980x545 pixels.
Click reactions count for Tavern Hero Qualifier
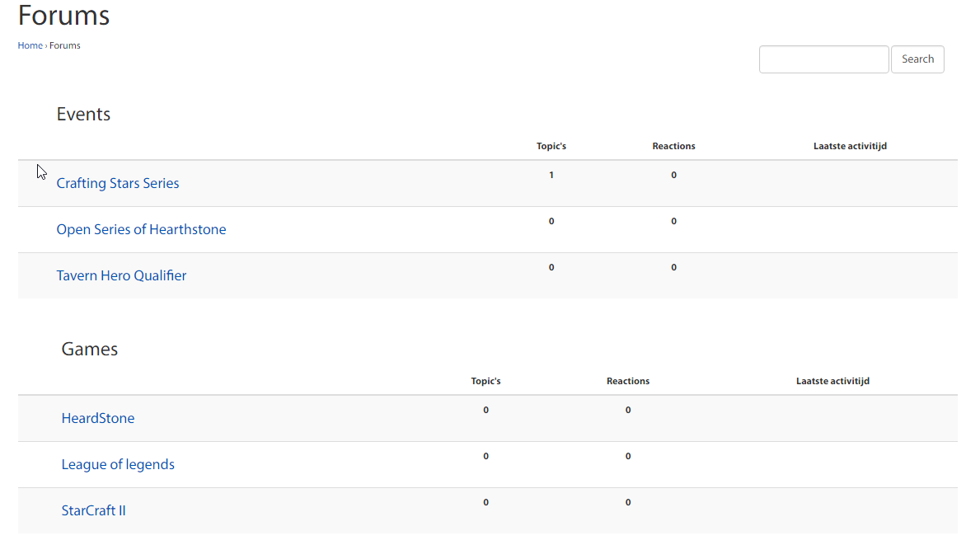click(673, 267)
